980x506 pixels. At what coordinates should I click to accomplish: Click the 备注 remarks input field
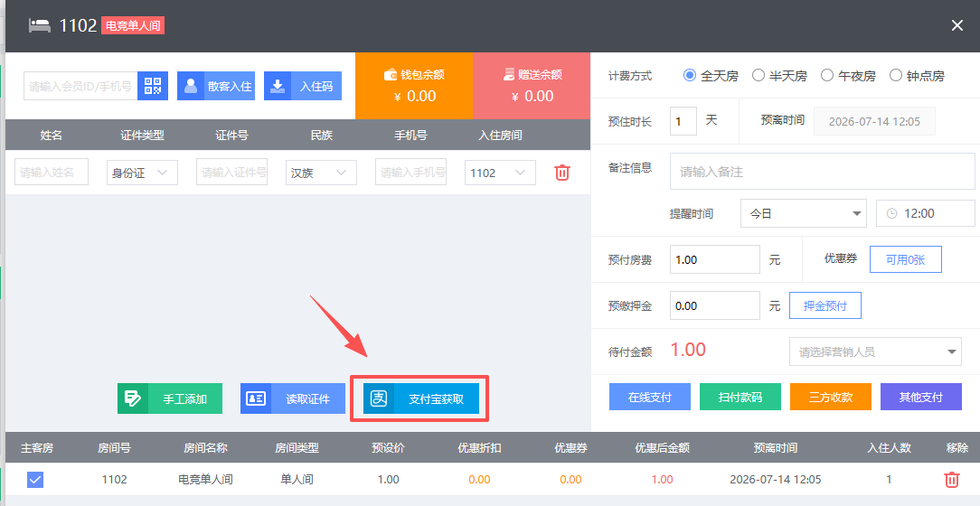point(823,171)
